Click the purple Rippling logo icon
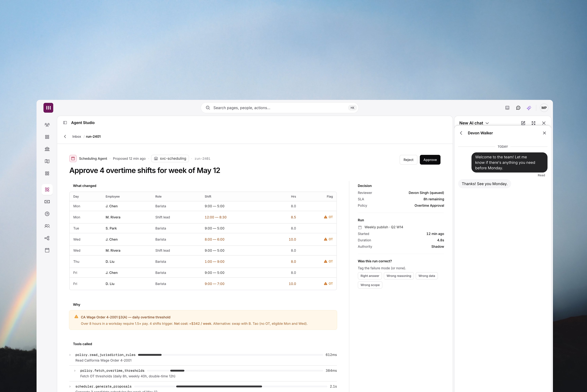The height and width of the screenshot is (392, 587). [x=48, y=108]
